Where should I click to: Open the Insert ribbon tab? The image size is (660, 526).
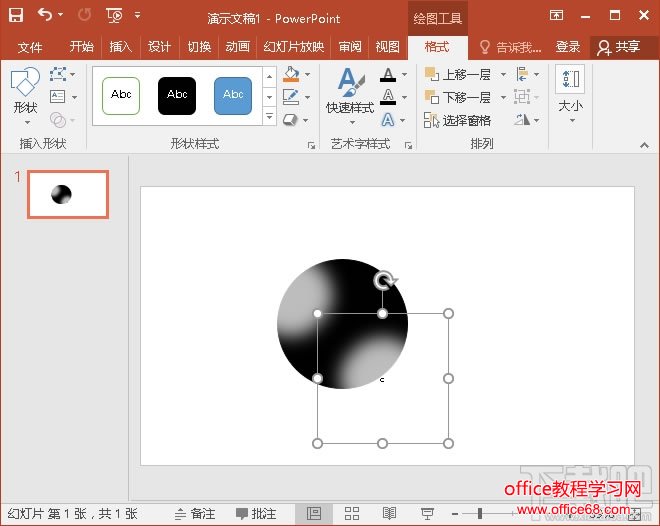pyautogui.click(x=121, y=47)
